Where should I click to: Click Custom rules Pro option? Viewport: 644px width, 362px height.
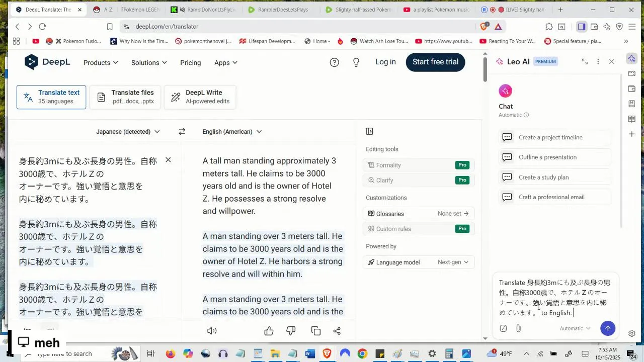[419, 229]
